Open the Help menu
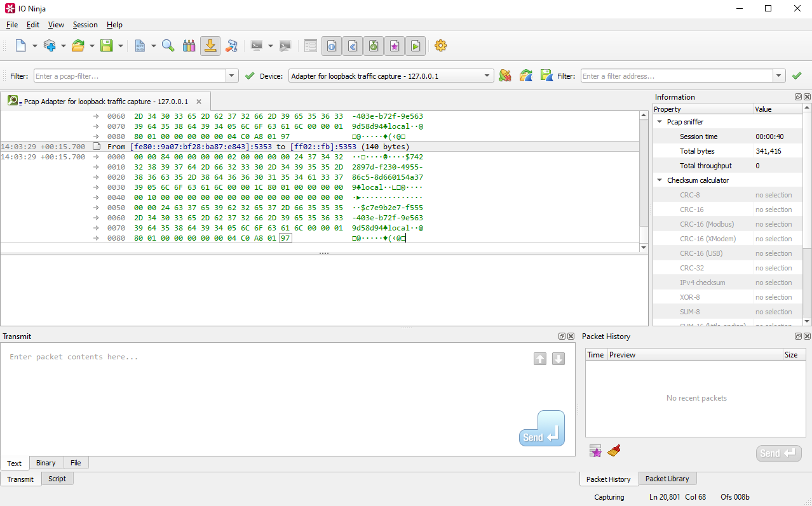The height and width of the screenshot is (506, 812). pos(114,25)
